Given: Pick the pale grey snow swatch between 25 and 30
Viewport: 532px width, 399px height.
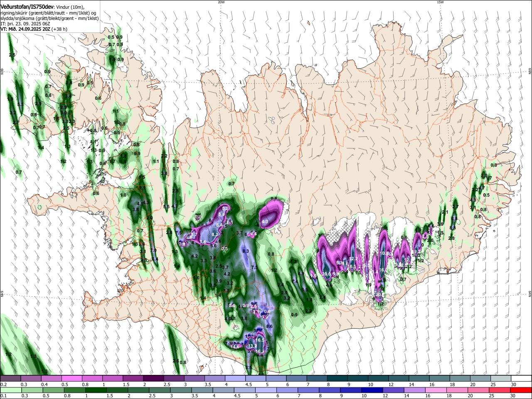Looking at the screenshot, I should tap(501, 378).
